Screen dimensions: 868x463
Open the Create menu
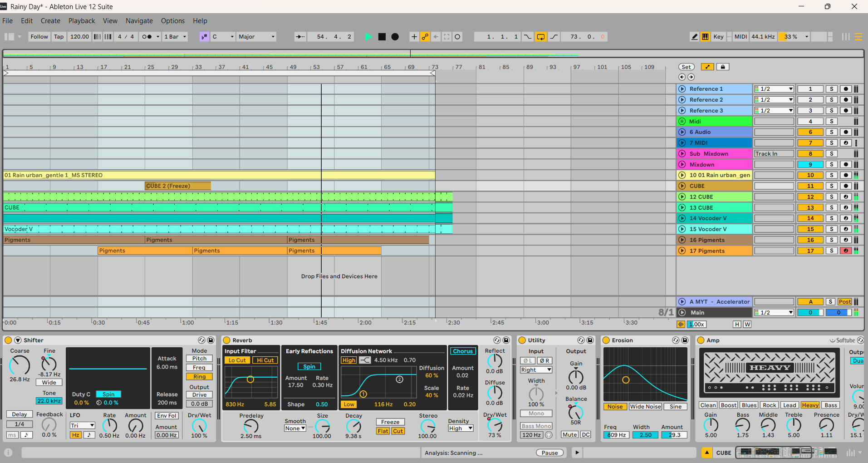click(x=50, y=21)
